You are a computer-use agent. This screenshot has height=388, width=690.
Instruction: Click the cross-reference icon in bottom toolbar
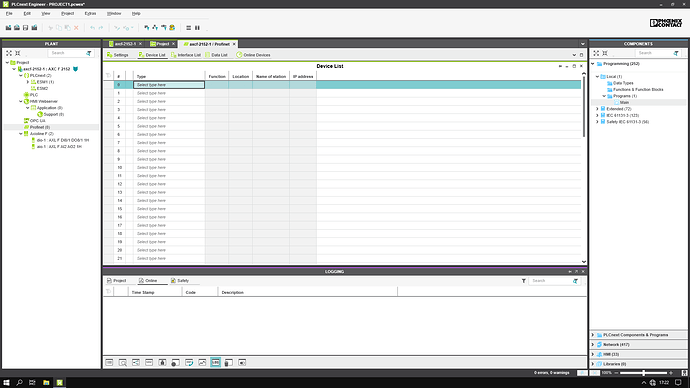(136, 362)
